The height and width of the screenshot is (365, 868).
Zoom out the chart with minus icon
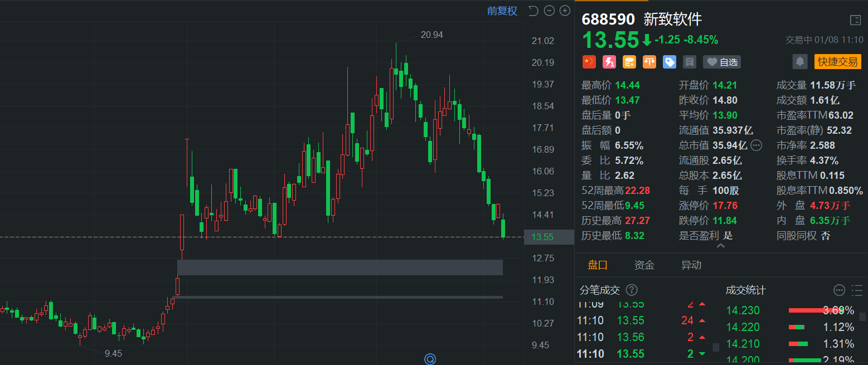click(549, 11)
